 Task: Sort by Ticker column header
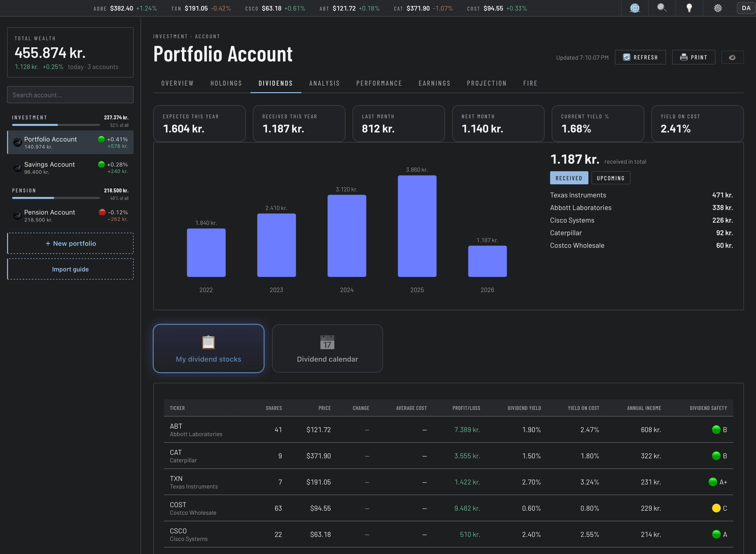point(177,408)
